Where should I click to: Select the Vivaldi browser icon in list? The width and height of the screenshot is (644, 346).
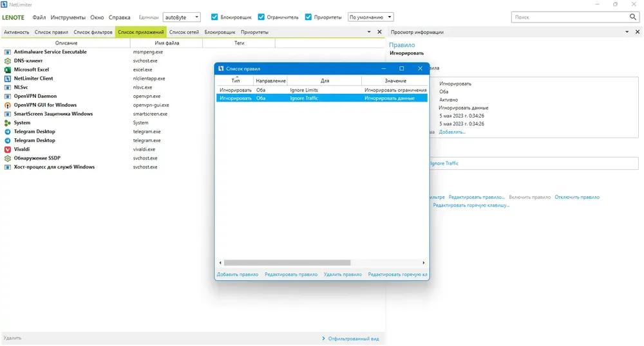[x=7, y=150]
